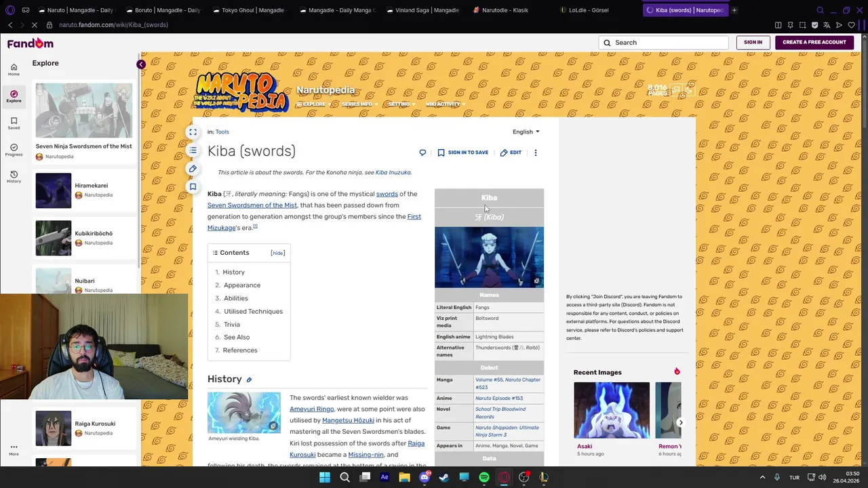This screenshot has height=488, width=868.
Task: Open the Ameyuri Ringo link
Action: (312, 409)
